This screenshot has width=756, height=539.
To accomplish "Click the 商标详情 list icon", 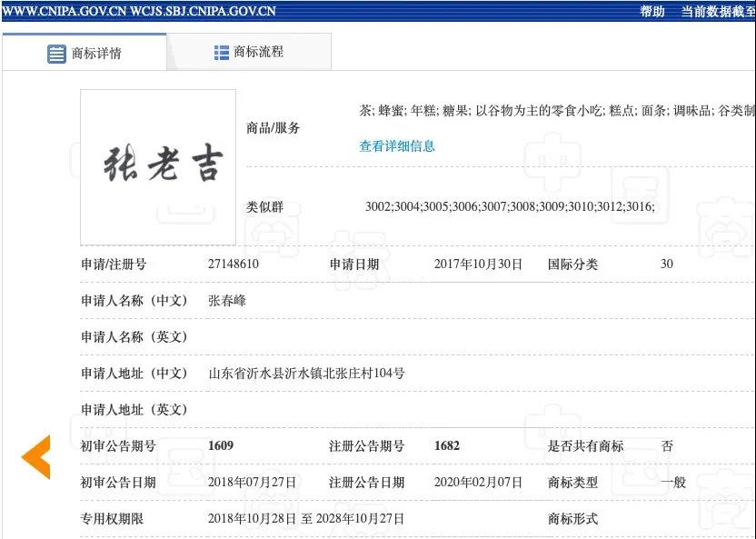I will 56,54.
